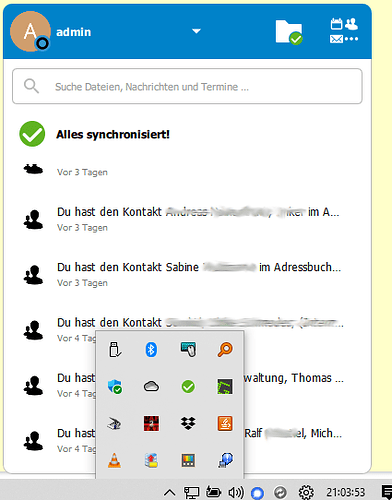Viewport: 392px width, 500px height.
Task: Click the contact icon next to Sabine entry
Action: pyautogui.click(x=33, y=275)
